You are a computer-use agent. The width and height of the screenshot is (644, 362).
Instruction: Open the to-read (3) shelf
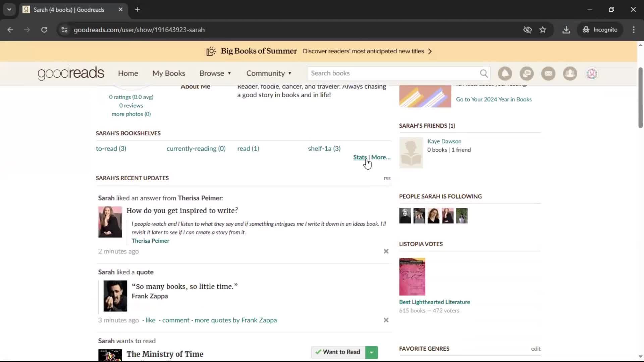pos(111,148)
